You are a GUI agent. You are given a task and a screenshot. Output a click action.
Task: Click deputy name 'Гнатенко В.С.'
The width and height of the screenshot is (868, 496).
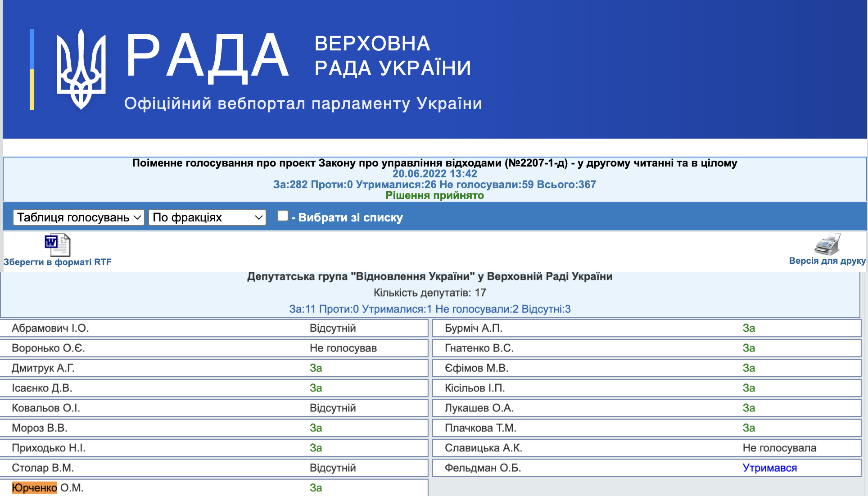point(479,348)
